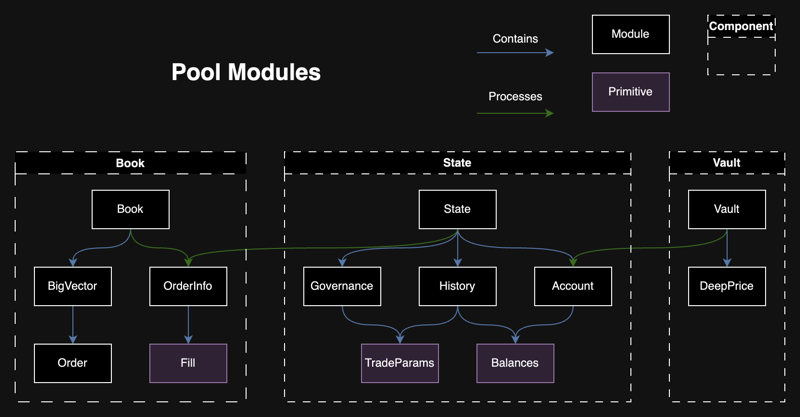Select the Vault module node
Image resolution: width=800 pixels, height=417 pixels.
(727, 209)
